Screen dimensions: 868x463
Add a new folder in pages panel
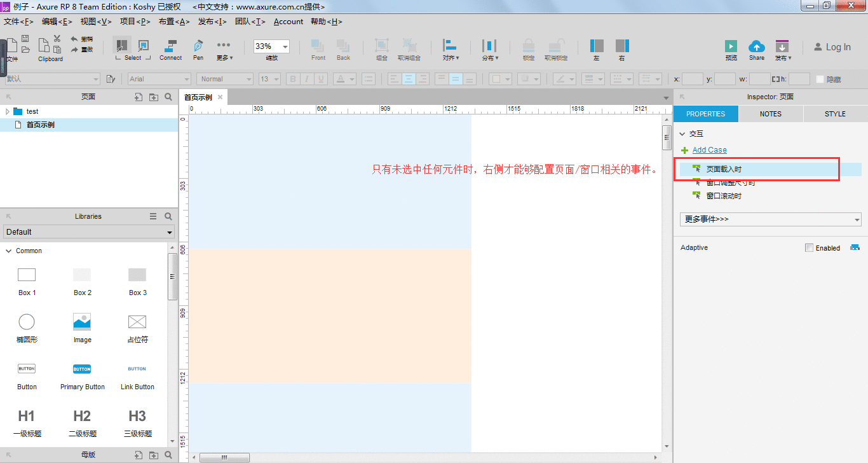pyautogui.click(x=153, y=97)
